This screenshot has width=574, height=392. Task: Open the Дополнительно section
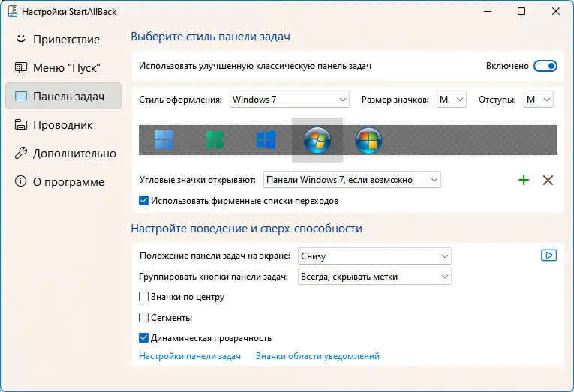click(63, 153)
